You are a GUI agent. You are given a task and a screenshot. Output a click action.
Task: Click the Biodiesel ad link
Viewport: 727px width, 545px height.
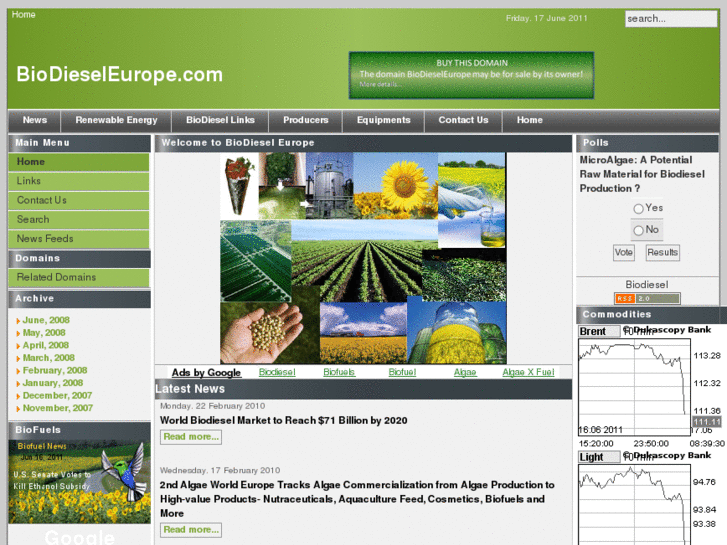click(x=277, y=372)
